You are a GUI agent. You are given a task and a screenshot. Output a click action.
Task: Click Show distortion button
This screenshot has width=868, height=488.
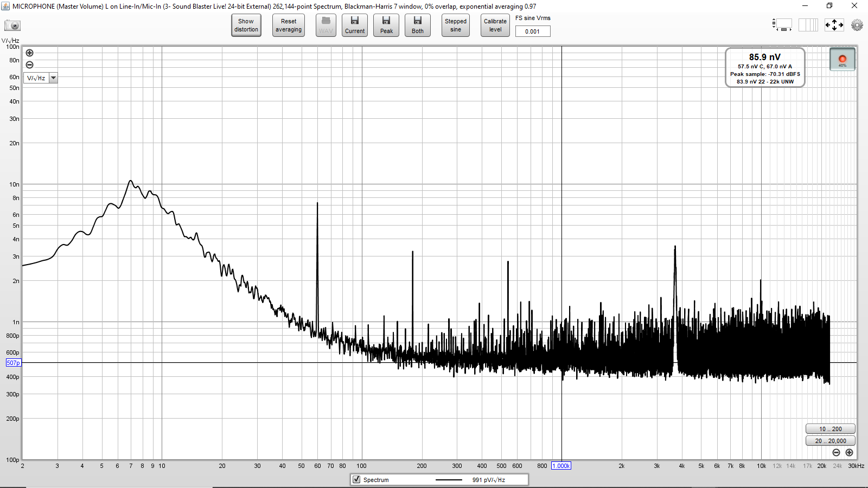pyautogui.click(x=246, y=25)
